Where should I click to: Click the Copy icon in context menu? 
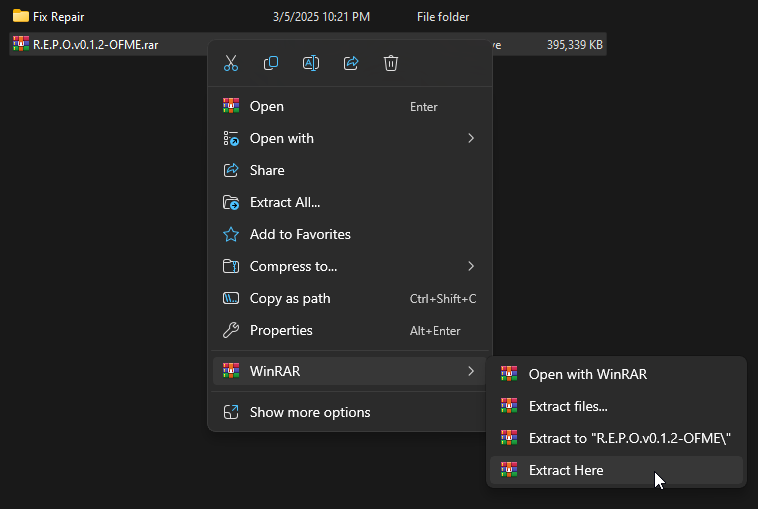click(271, 63)
